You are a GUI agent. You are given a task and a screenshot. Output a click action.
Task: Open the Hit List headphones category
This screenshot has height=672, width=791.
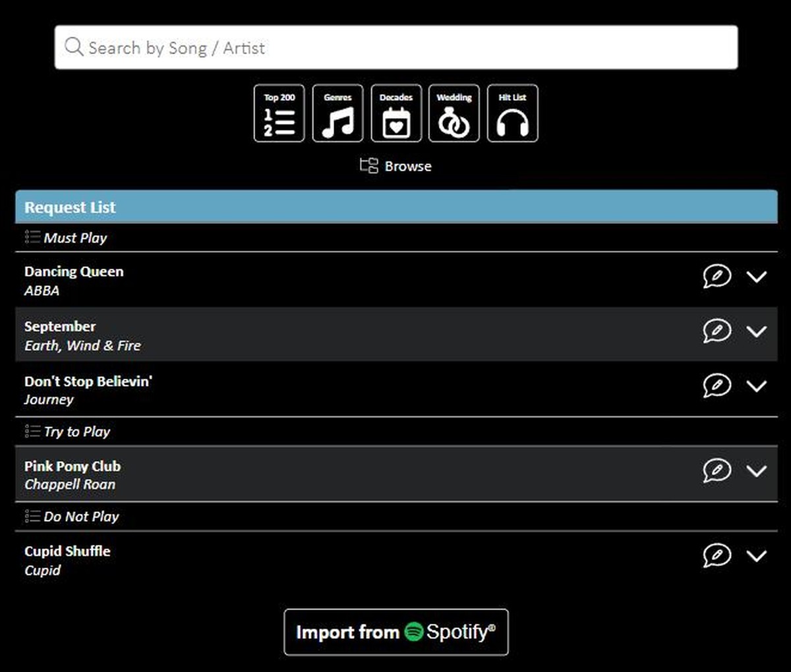click(x=513, y=113)
